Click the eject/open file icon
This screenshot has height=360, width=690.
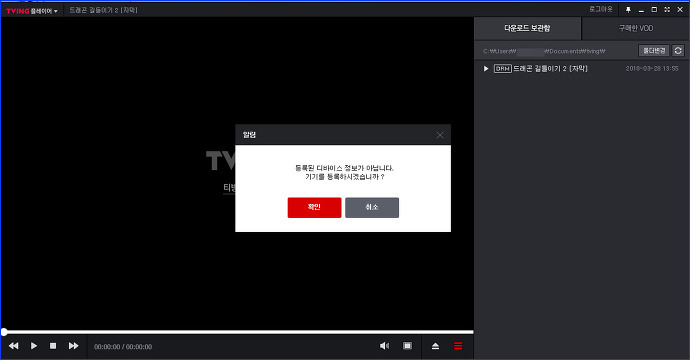coord(435,346)
